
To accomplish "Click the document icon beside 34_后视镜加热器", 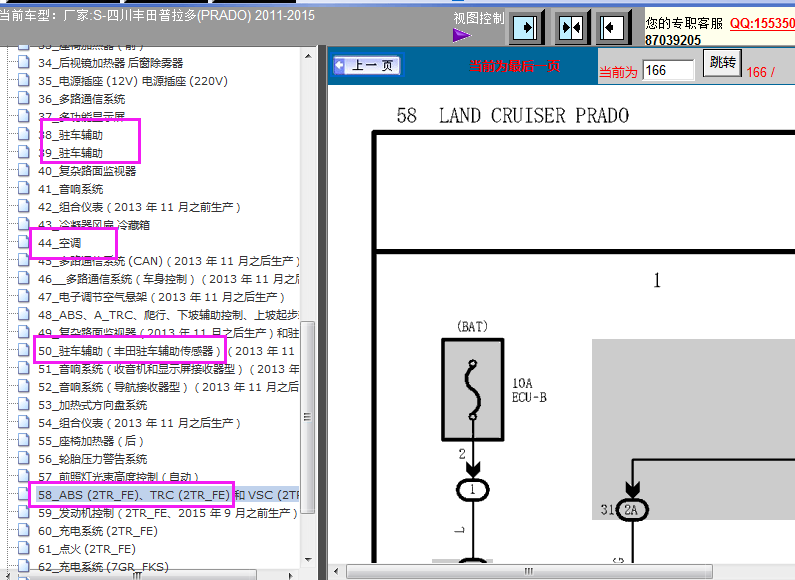I will [x=24, y=62].
